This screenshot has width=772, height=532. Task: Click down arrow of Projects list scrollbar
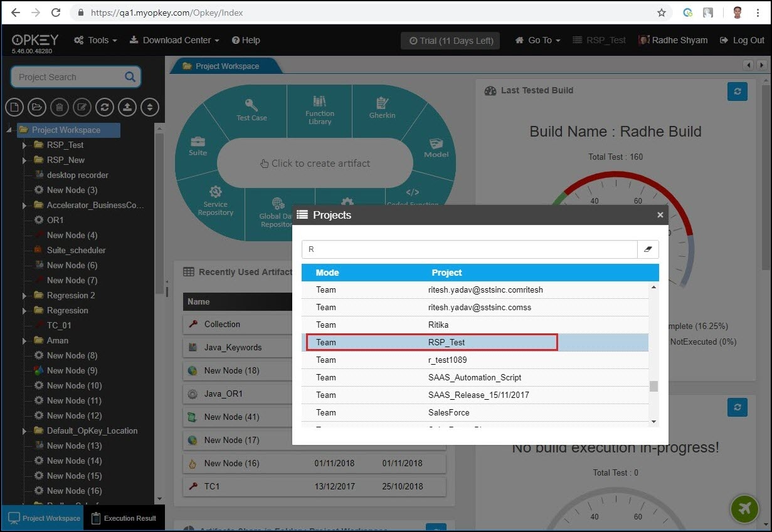653,422
